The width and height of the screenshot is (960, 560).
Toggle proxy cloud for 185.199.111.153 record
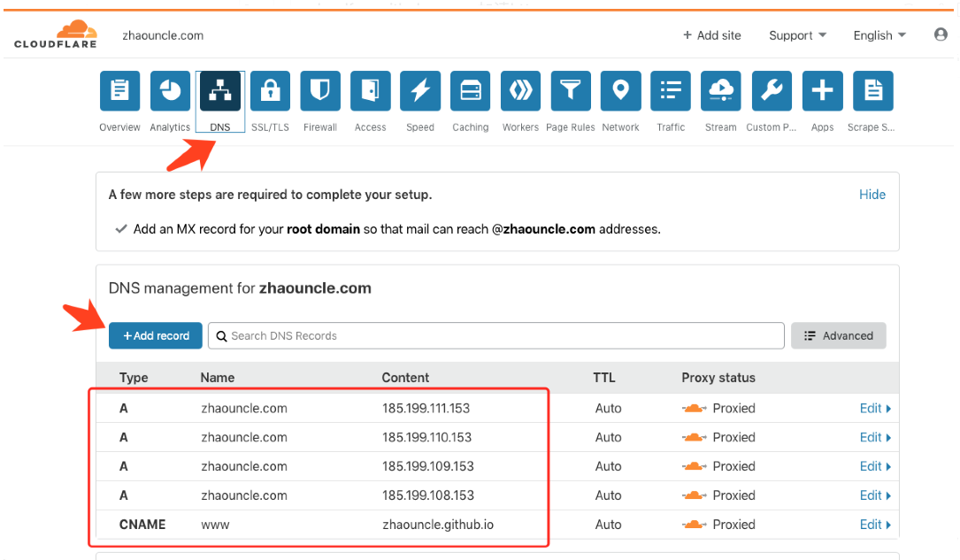click(695, 408)
